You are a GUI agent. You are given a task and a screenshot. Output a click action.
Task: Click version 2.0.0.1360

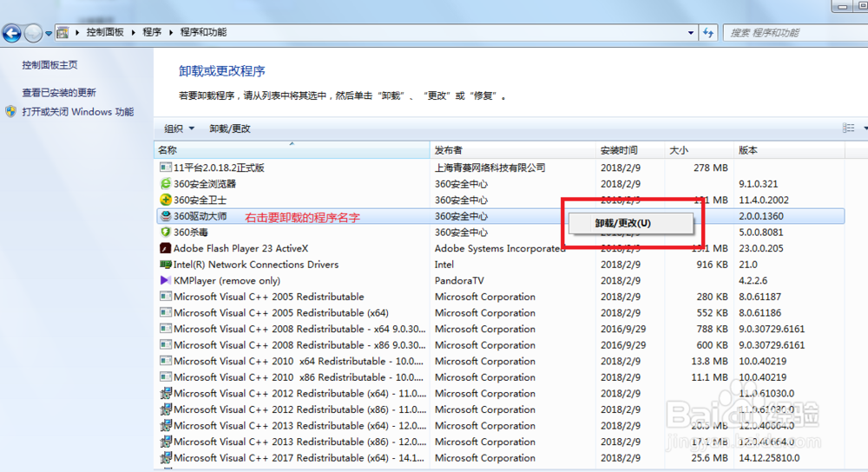760,216
